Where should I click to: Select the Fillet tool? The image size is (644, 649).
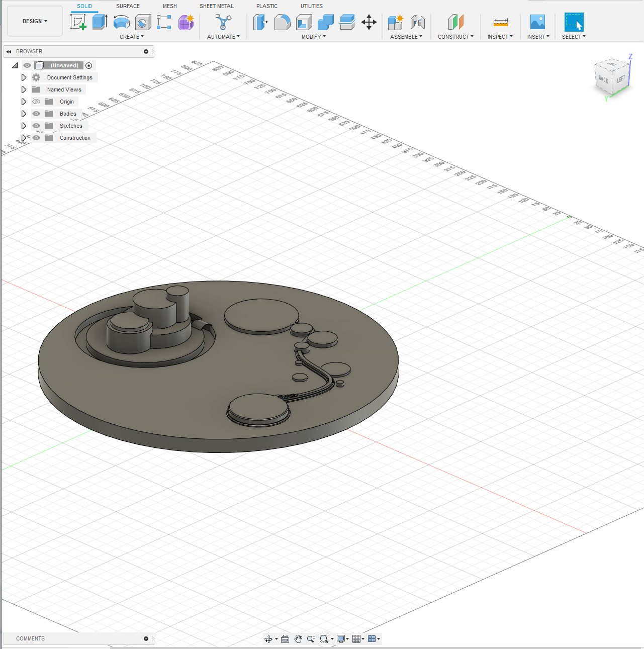pyautogui.click(x=282, y=22)
